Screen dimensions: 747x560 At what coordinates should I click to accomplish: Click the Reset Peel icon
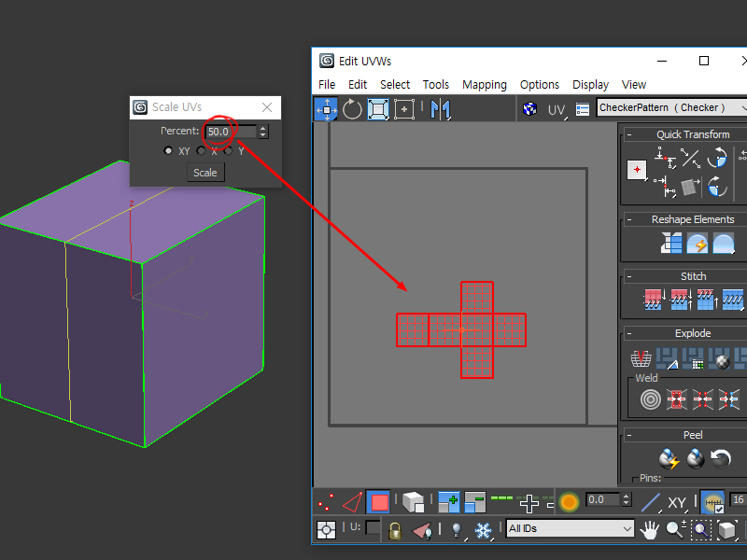[721, 458]
